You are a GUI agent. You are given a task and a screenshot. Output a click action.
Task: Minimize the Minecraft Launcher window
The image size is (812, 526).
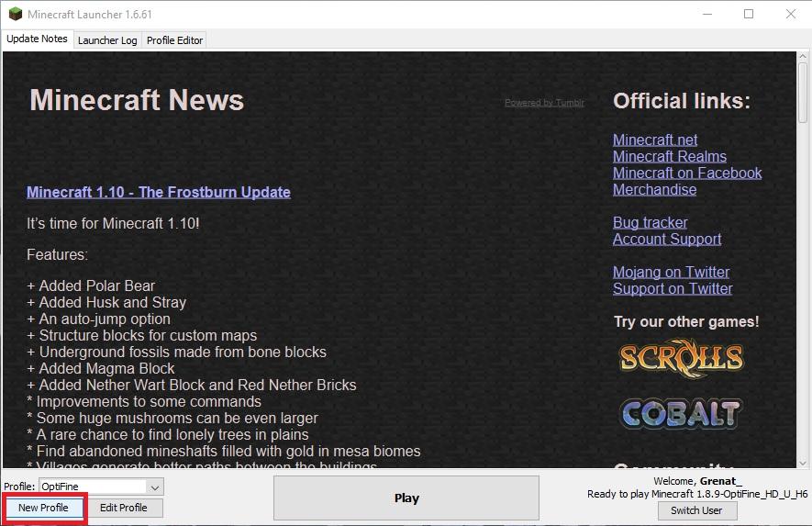coord(707,14)
